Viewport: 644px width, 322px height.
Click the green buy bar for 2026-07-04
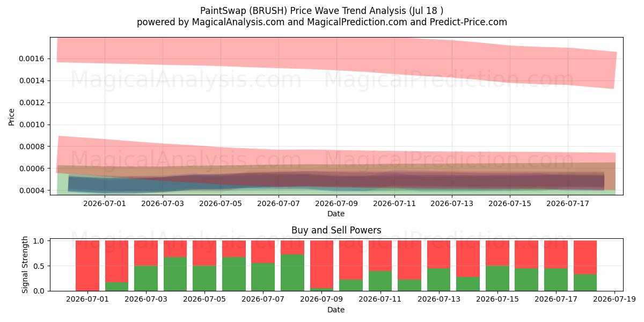(175, 274)
